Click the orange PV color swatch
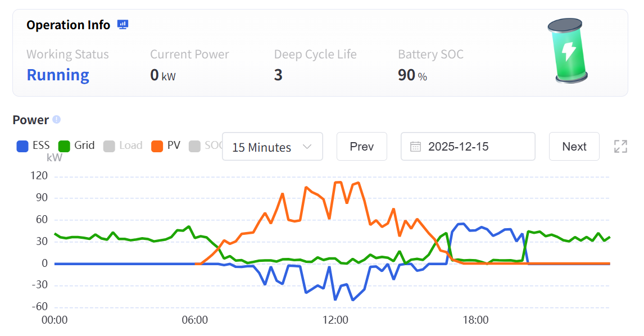Viewport: 644px width, 336px height. [157, 146]
